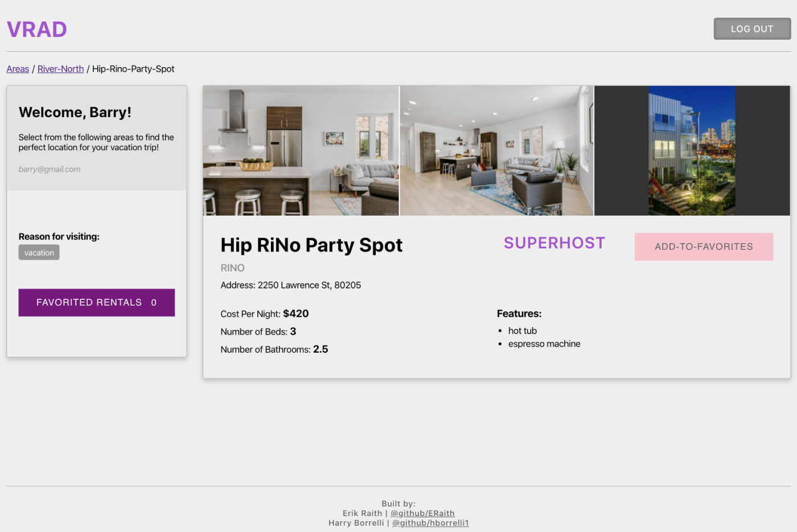Select the vacation reason tag
The image size is (797, 532).
[x=39, y=253]
